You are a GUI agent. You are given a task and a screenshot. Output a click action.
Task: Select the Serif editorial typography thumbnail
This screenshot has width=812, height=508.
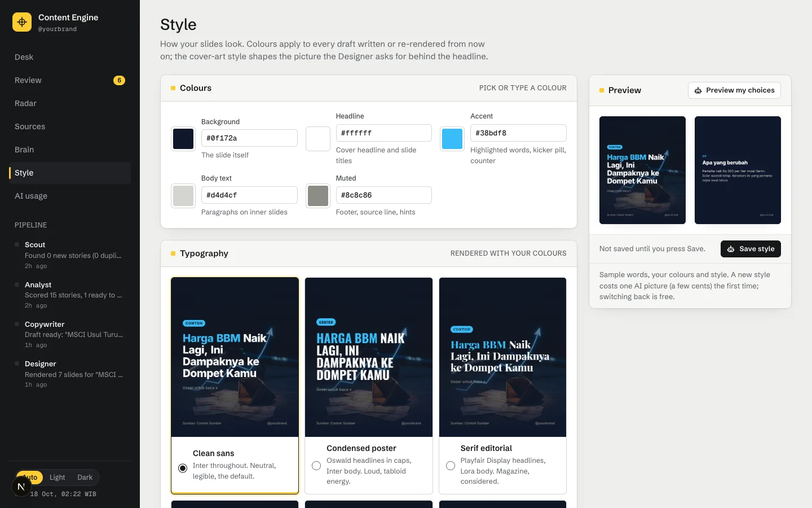pyautogui.click(x=503, y=357)
